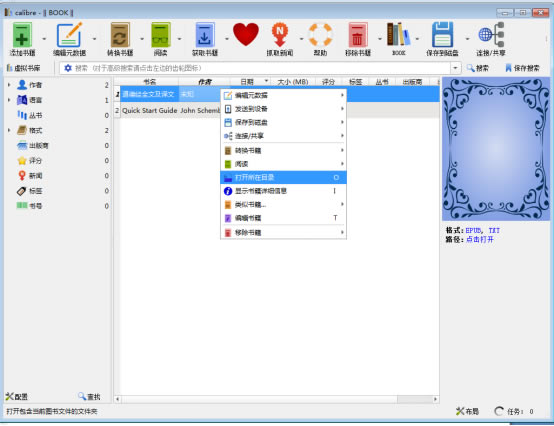Open the Fetch news icon
The image size is (554, 426).
280,35
